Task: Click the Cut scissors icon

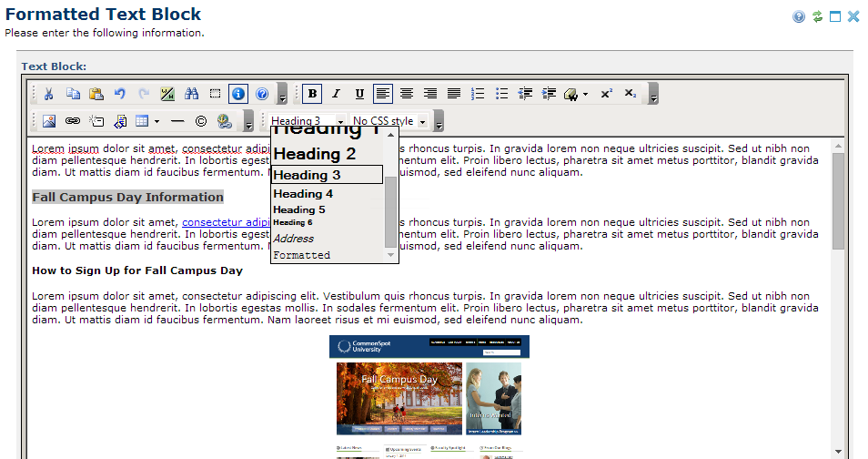Action: [x=49, y=94]
